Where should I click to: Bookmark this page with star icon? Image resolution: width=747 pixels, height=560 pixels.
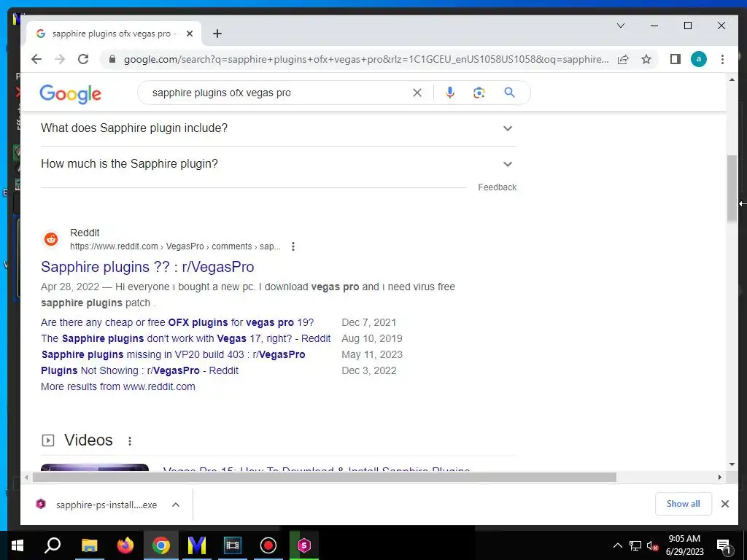[646, 59]
